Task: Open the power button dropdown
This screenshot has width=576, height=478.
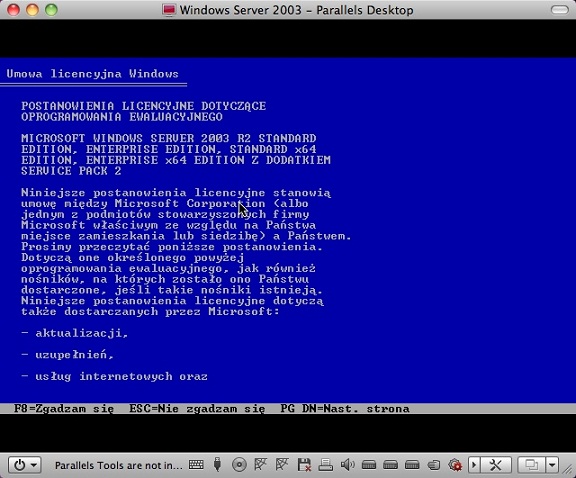Action: 25,465
